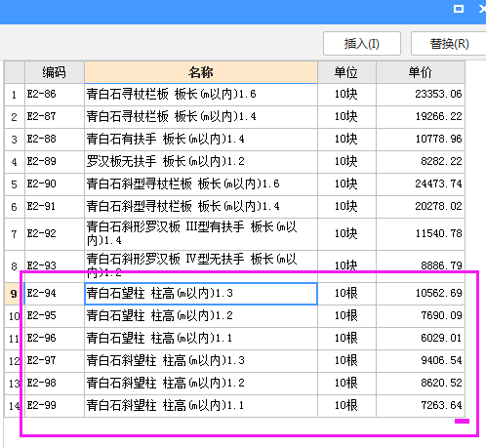
Task: Select row number 6 header
Action: (x=15, y=207)
